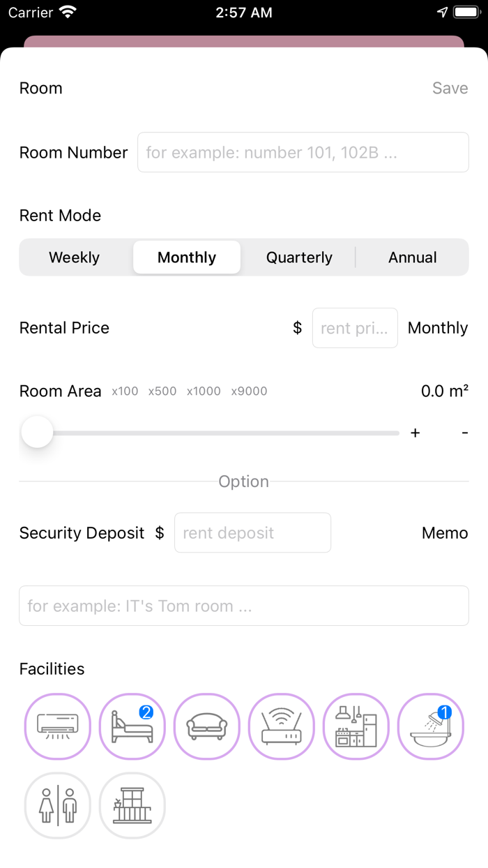This screenshot has width=488, height=868.
Task: Select the sofa facility icon
Action: [x=206, y=726]
